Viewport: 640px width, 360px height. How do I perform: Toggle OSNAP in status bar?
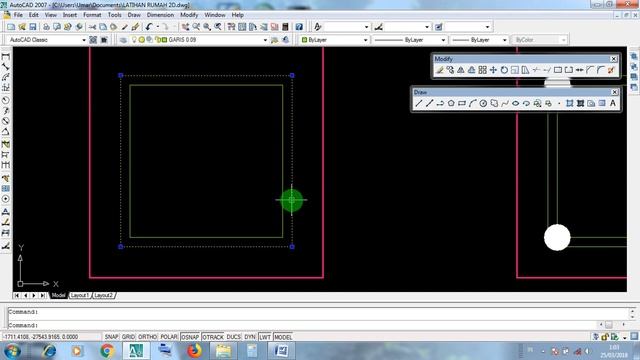click(x=190, y=337)
